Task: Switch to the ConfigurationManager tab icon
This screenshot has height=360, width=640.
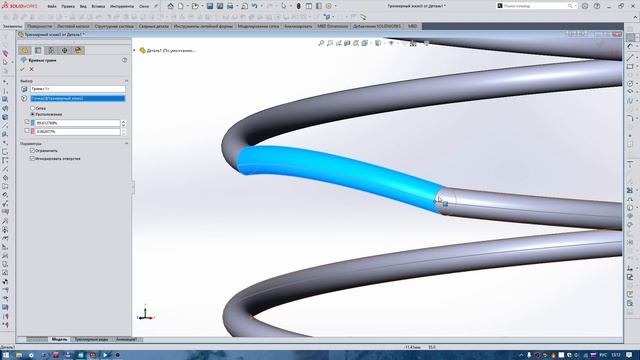Action: coord(51,50)
